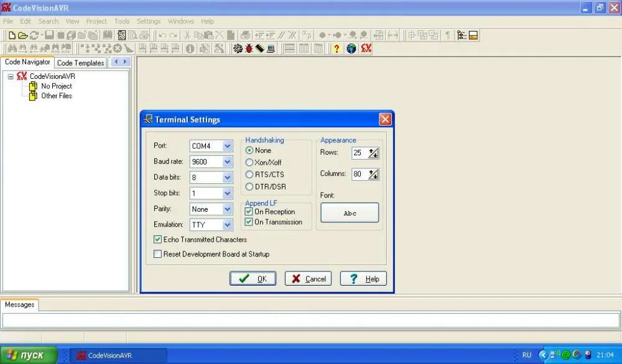
Task: Click the New File toolbar icon
Action: tap(11, 35)
